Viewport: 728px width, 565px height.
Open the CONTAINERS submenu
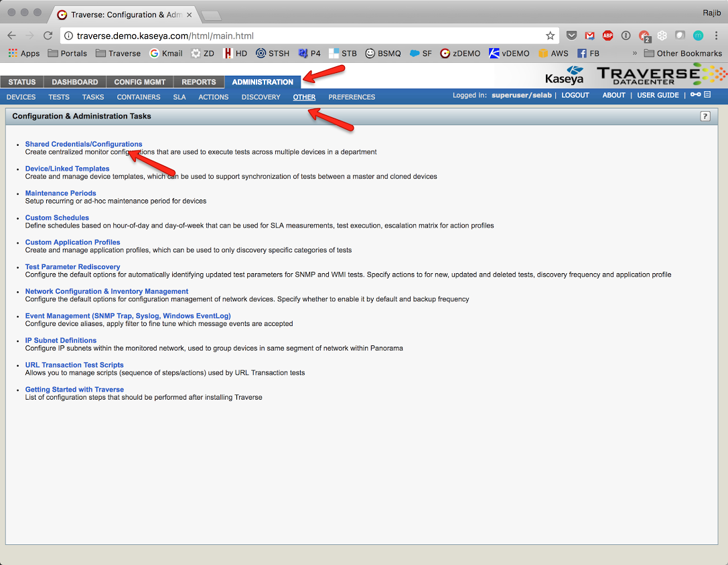tap(139, 97)
